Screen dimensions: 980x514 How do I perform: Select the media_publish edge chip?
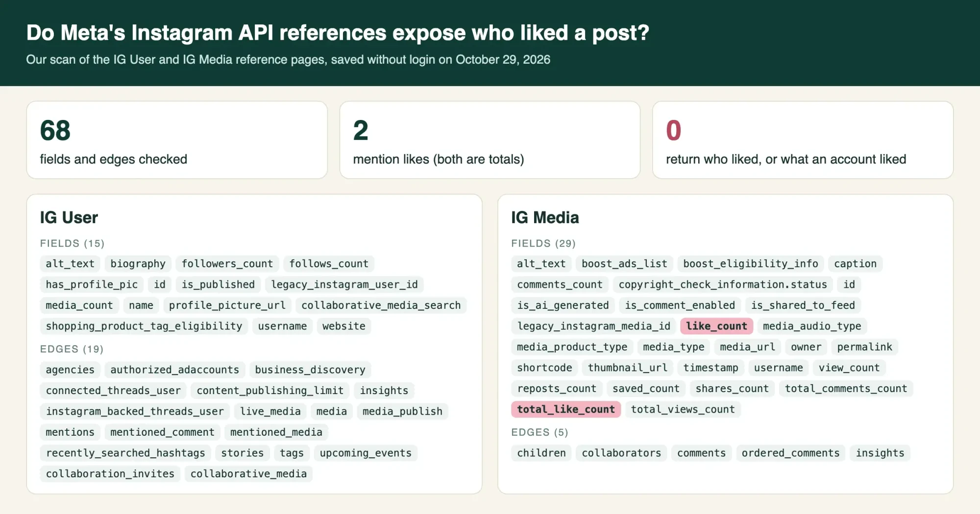(402, 412)
